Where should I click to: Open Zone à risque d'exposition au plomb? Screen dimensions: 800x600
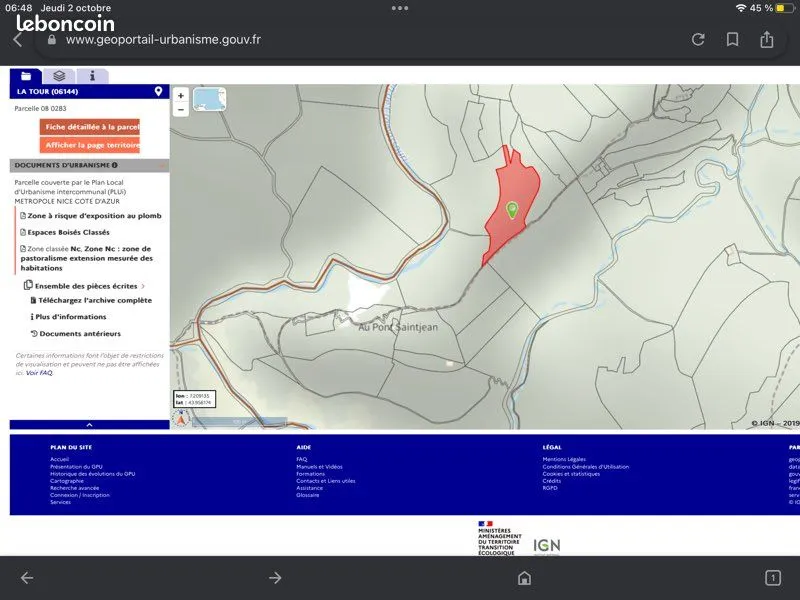pos(91,216)
